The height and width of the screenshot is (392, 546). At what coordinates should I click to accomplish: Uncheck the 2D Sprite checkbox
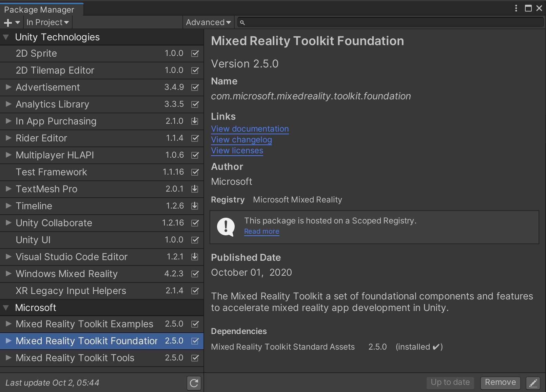[195, 53]
